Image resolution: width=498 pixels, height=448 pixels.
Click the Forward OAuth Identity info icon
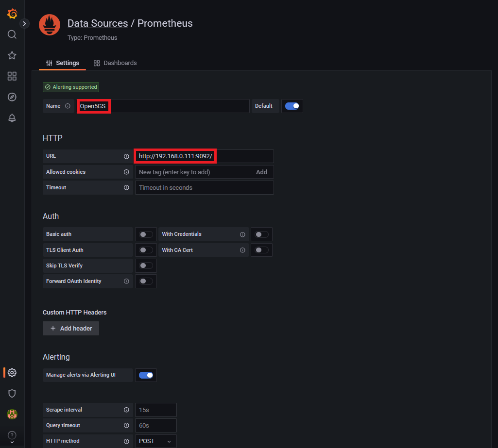126,281
